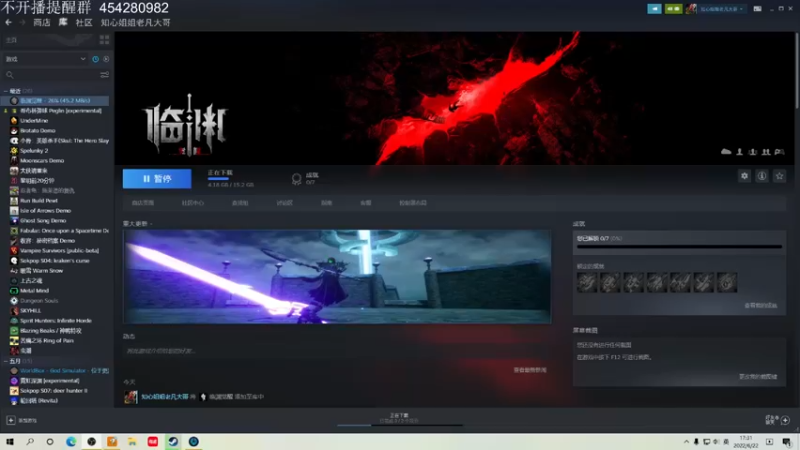800x450 pixels.
Task: Open the 讨论区 discussions tab
Action: point(285,203)
